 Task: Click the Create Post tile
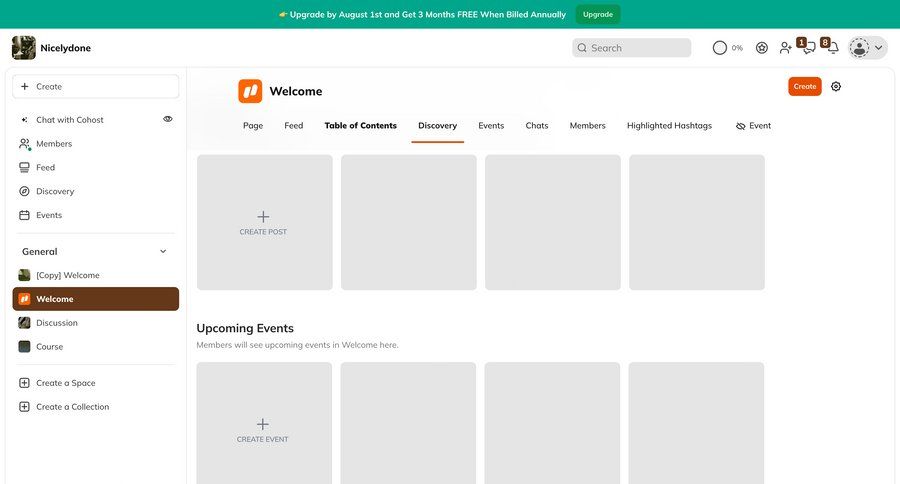coord(264,222)
